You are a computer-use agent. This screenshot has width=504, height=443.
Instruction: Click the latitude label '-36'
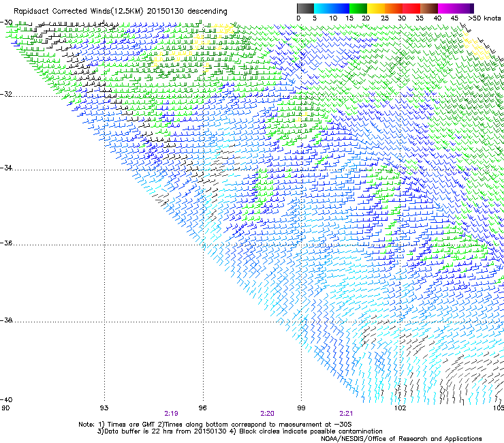coord(6,243)
